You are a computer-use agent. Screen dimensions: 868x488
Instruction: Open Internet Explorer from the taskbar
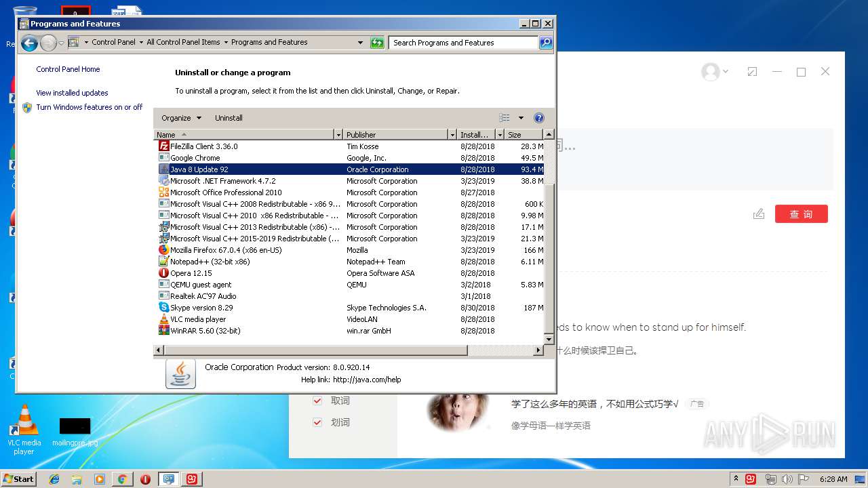(54, 479)
